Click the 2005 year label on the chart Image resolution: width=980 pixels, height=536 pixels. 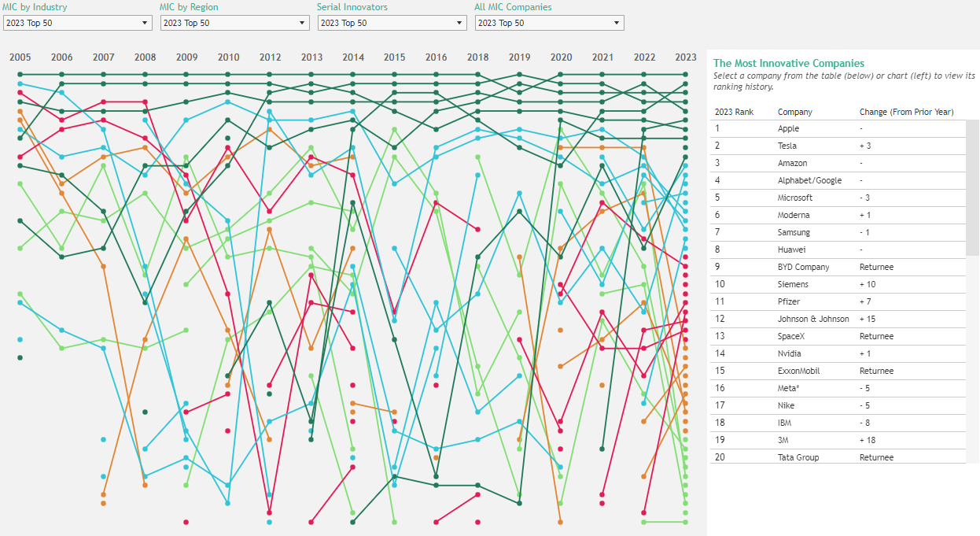[20, 57]
